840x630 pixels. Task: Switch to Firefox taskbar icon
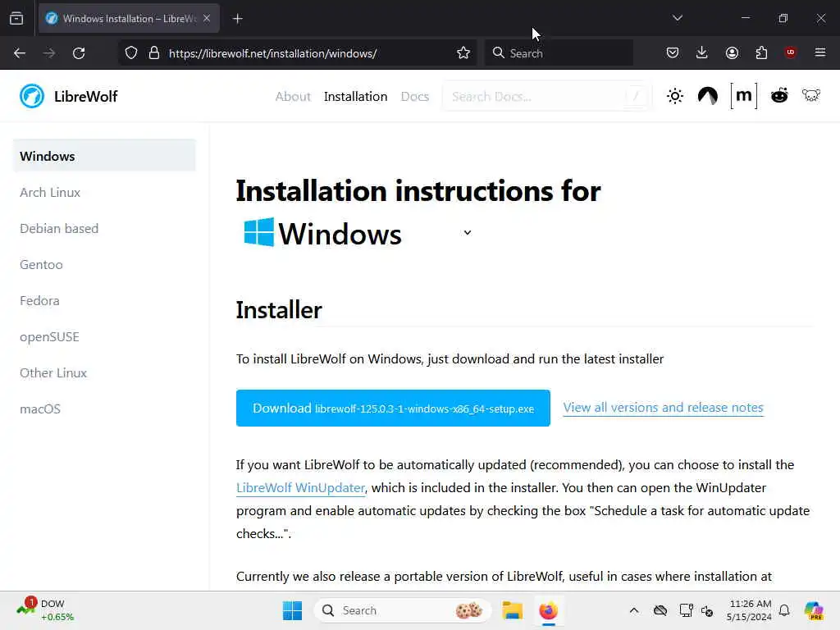tap(549, 610)
